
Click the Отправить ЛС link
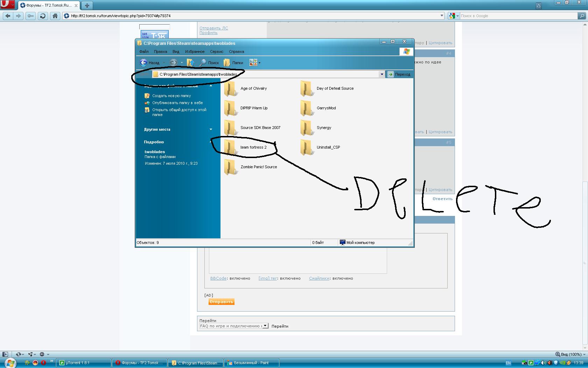[x=213, y=28]
